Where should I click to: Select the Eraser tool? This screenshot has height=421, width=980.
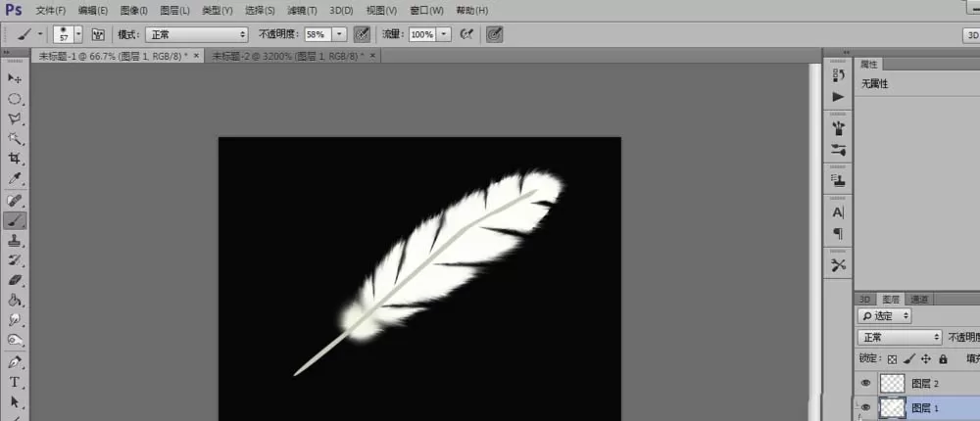15,280
